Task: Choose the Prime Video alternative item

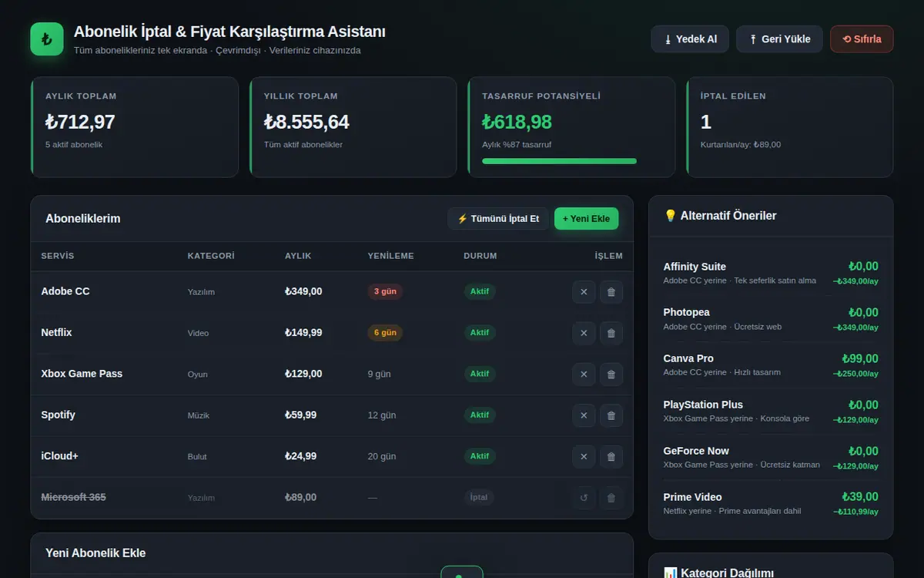Action: (771, 503)
